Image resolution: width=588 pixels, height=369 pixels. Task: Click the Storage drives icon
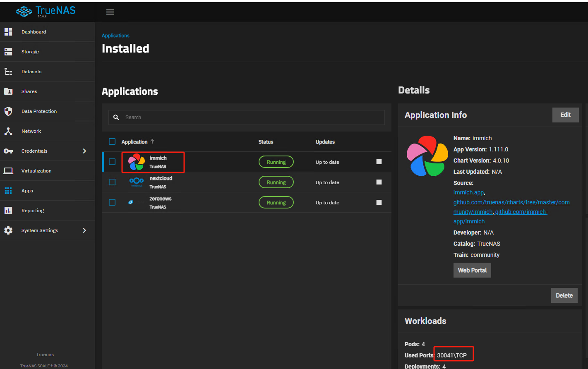pos(8,52)
